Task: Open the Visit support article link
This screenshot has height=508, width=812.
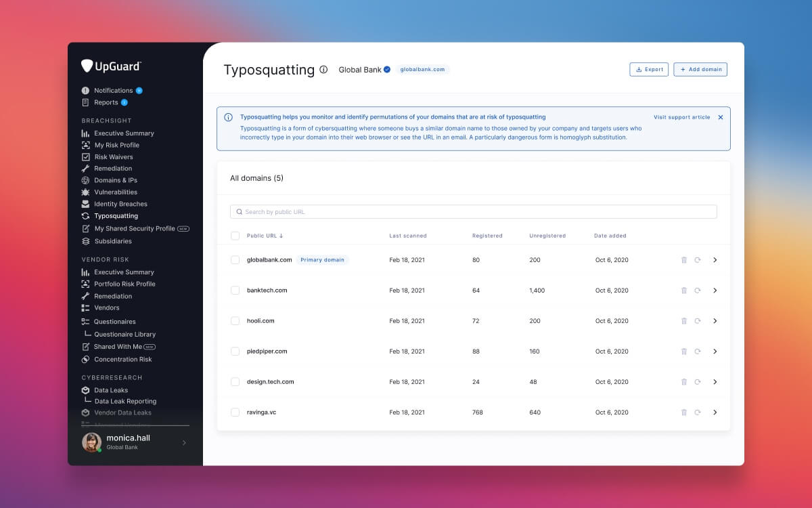Action: pyautogui.click(x=682, y=117)
